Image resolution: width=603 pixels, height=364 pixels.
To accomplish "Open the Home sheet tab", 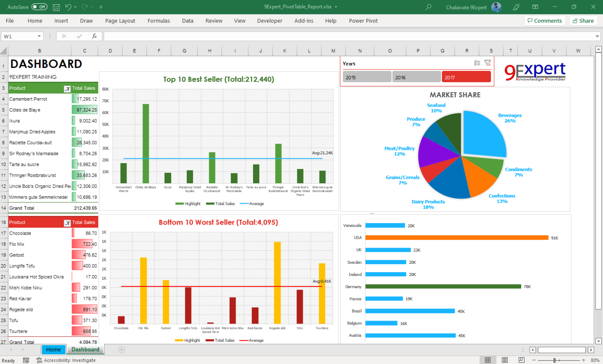I will point(53,349).
